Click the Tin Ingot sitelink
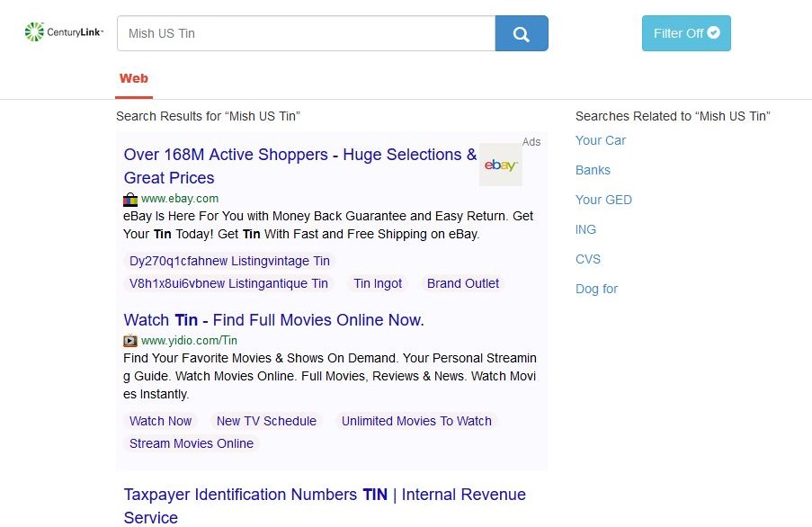 pyautogui.click(x=378, y=283)
